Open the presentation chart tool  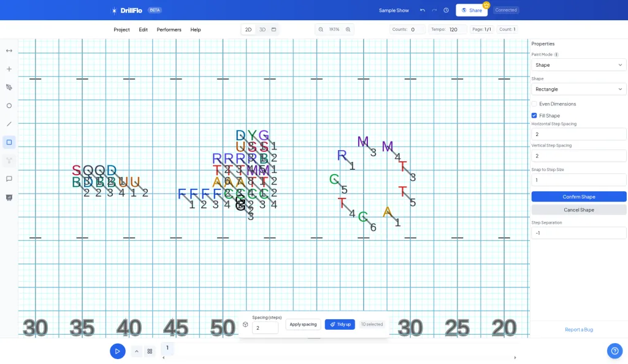tap(9, 197)
